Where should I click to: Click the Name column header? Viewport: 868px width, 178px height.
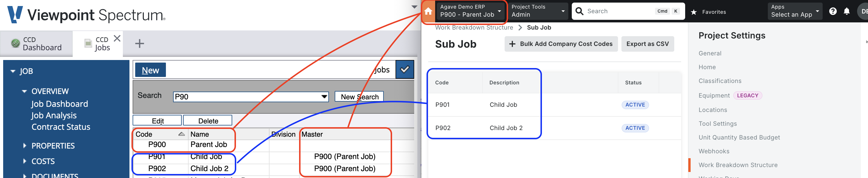(199, 134)
